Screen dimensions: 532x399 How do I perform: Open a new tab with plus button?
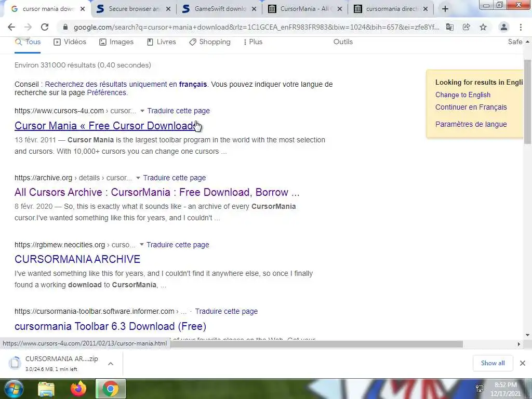click(x=445, y=9)
